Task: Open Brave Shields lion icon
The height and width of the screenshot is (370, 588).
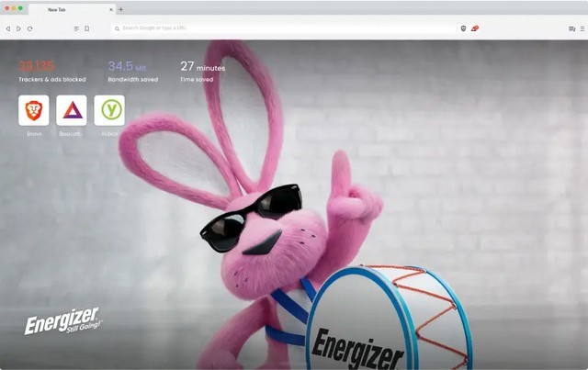Action: click(x=463, y=28)
